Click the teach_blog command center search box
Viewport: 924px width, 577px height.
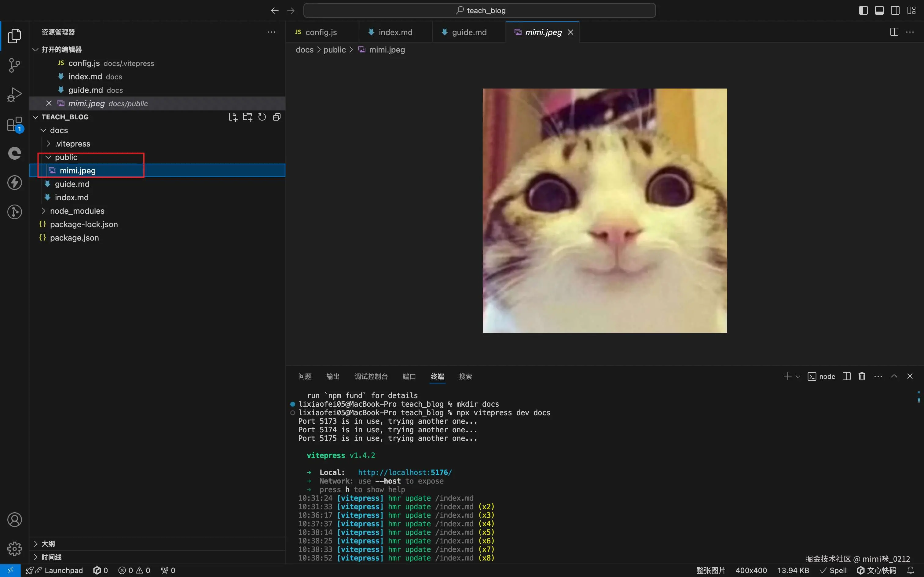click(479, 11)
